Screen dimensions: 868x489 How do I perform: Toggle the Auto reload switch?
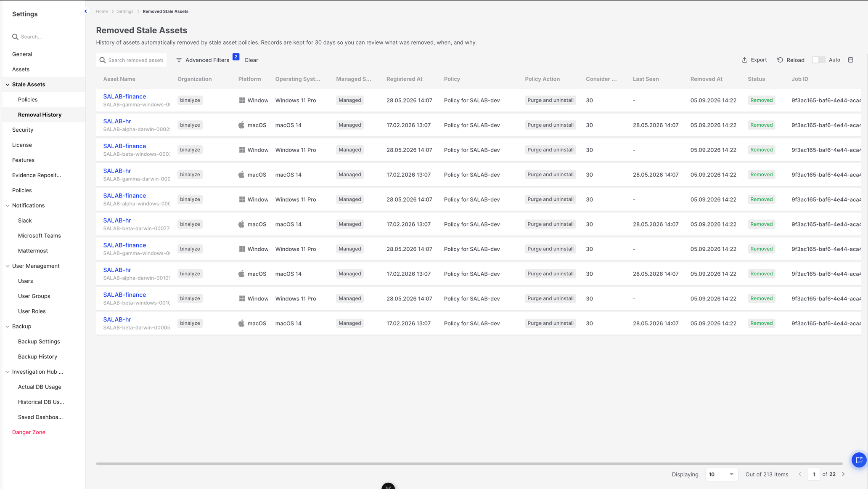tap(818, 60)
